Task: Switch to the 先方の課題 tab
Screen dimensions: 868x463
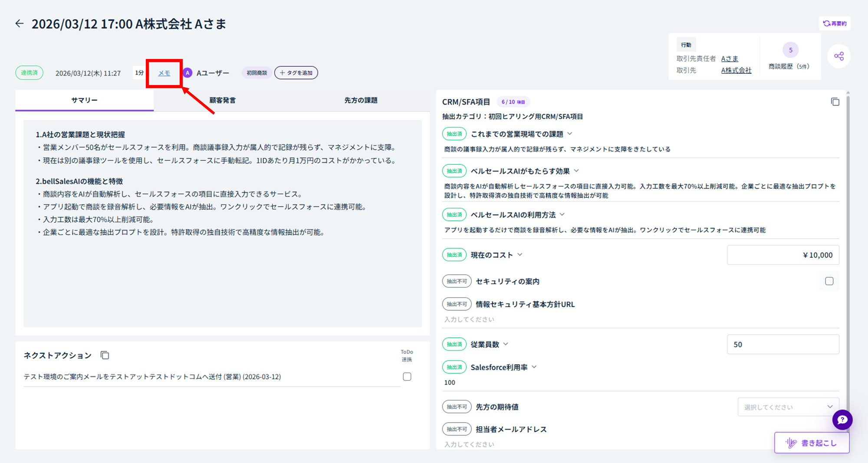Action: coord(361,100)
